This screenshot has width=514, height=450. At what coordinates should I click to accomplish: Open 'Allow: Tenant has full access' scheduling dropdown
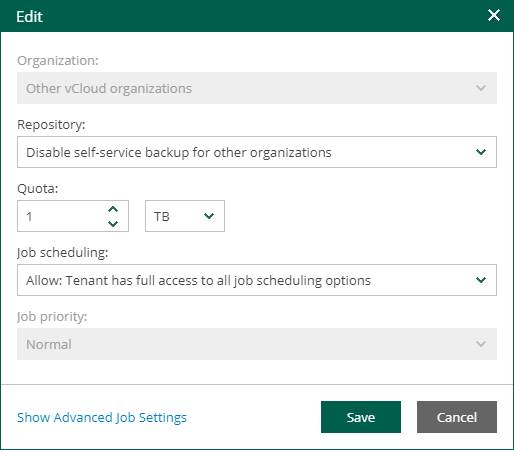point(257,280)
